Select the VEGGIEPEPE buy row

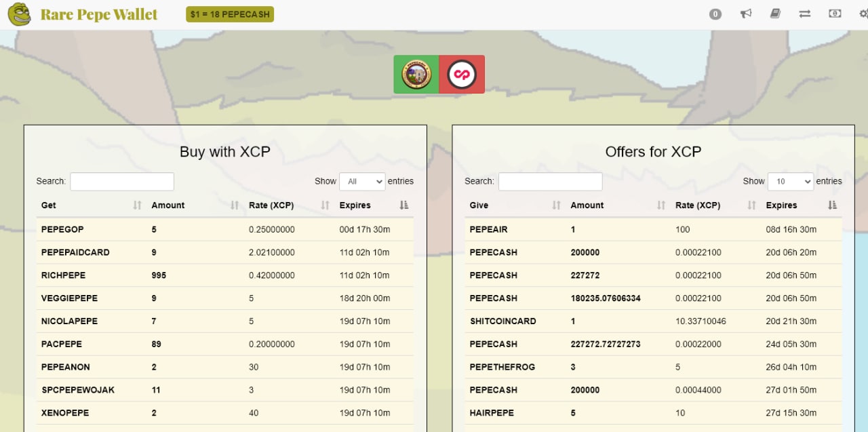coord(225,298)
